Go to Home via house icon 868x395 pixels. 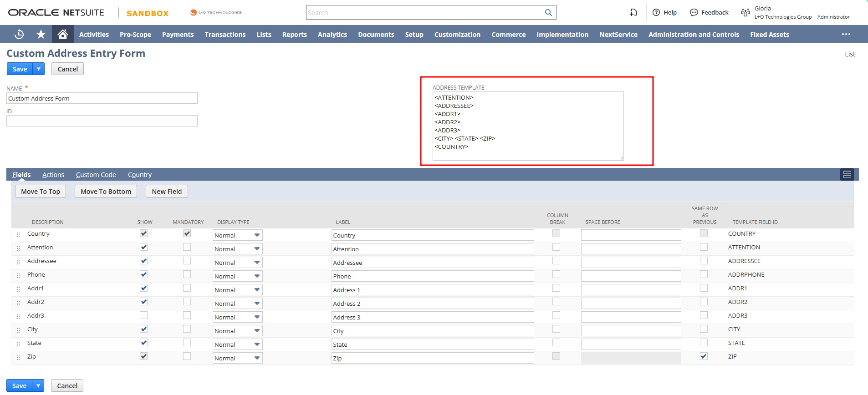[x=63, y=34]
